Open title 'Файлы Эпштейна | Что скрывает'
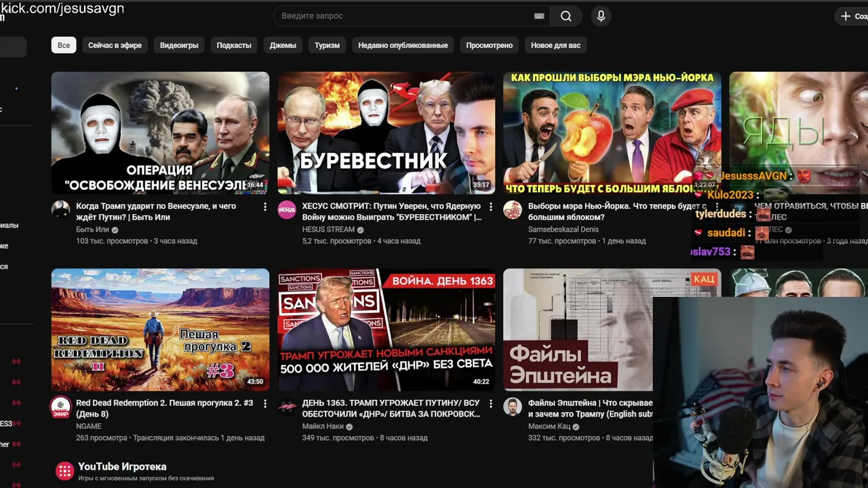 [590, 409]
